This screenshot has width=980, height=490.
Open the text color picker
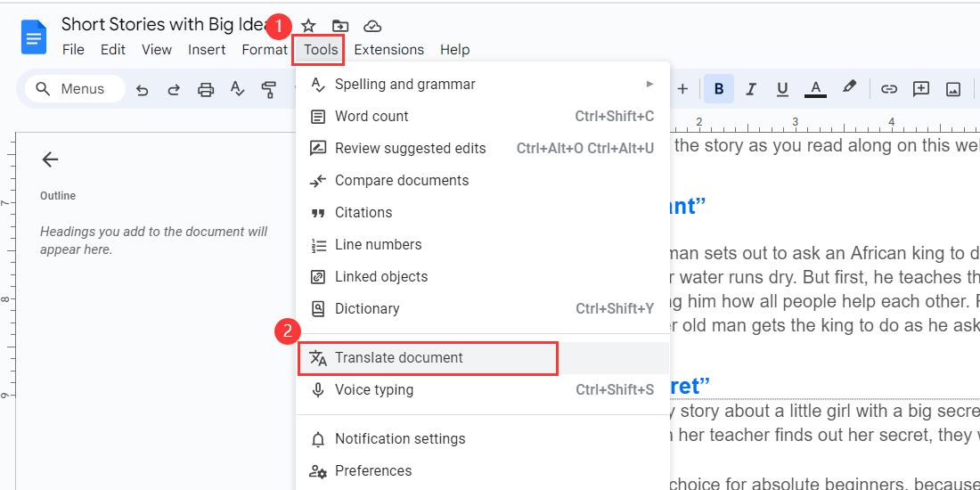(x=815, y=89)
